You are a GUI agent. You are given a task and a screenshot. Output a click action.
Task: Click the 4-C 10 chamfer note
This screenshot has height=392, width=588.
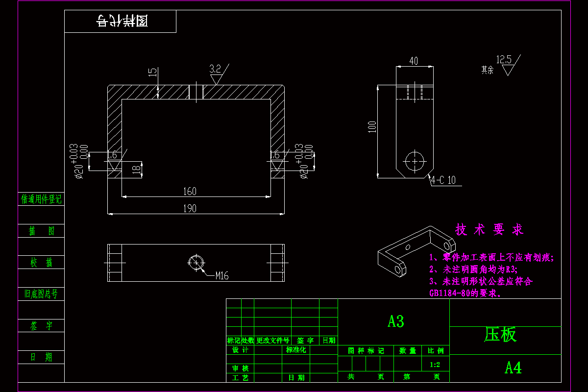[x=443, y=180]
